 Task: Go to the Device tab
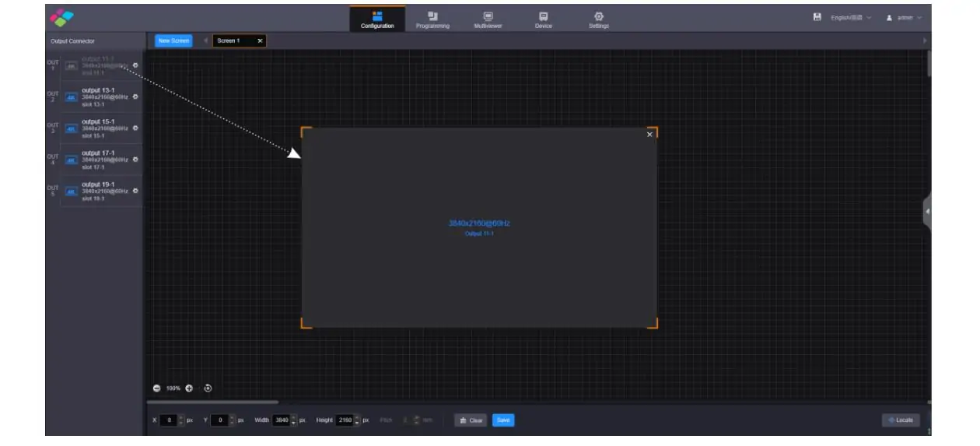click(544, 19)
